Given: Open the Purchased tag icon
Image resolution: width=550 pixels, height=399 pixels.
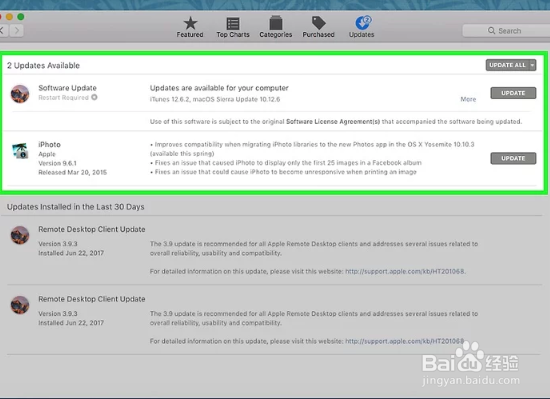Looking at the screenshot, I should (x=318, y=23).
